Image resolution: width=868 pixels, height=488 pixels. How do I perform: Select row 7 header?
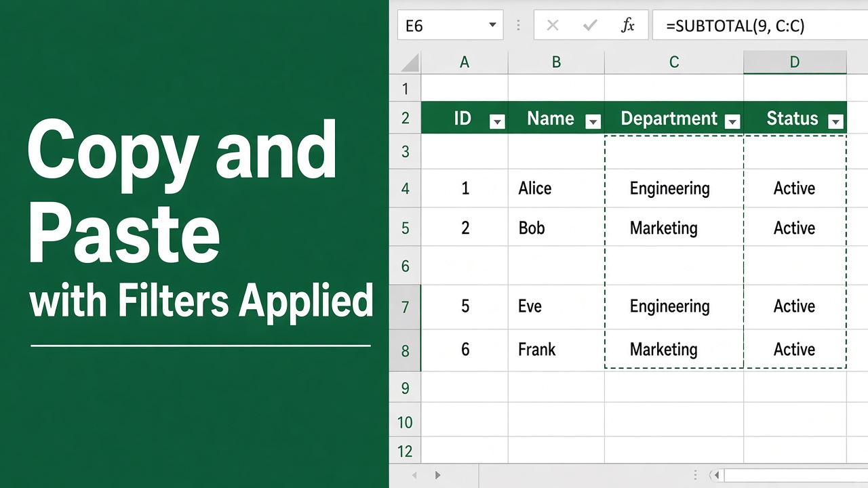(406, 307)
